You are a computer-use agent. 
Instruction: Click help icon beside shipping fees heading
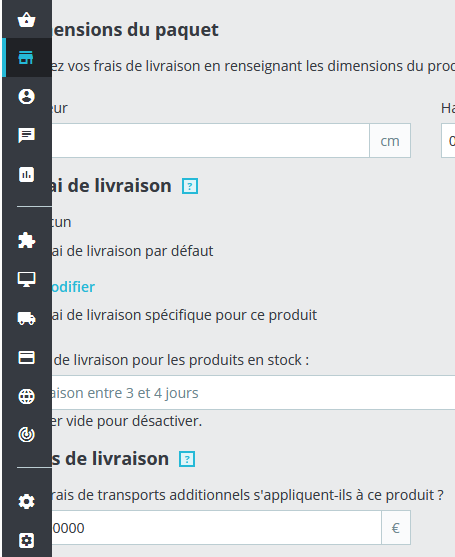[187, 459]
